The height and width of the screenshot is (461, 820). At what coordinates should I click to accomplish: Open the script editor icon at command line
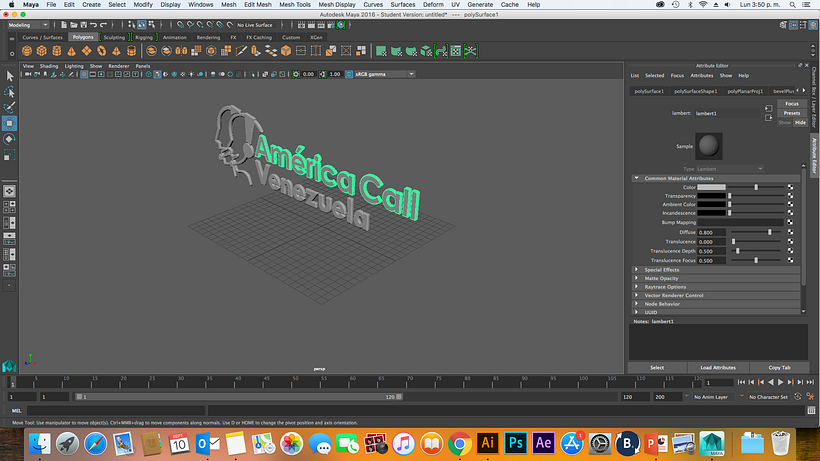click(811, 411)
